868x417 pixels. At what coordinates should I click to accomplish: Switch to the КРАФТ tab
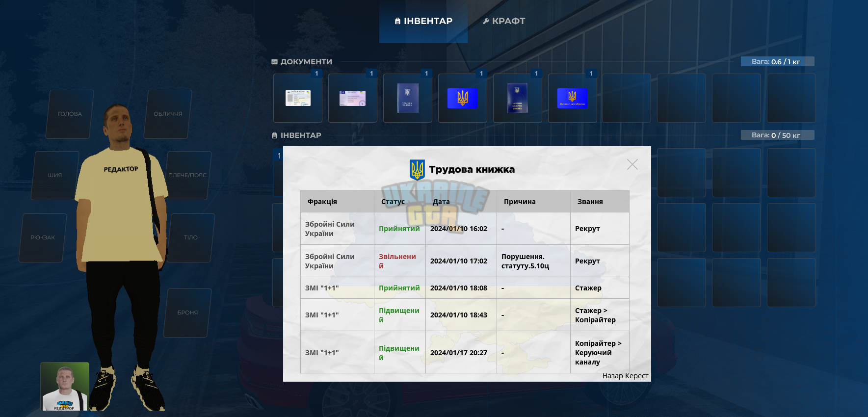pyautogui.click(x=504, y=21)
